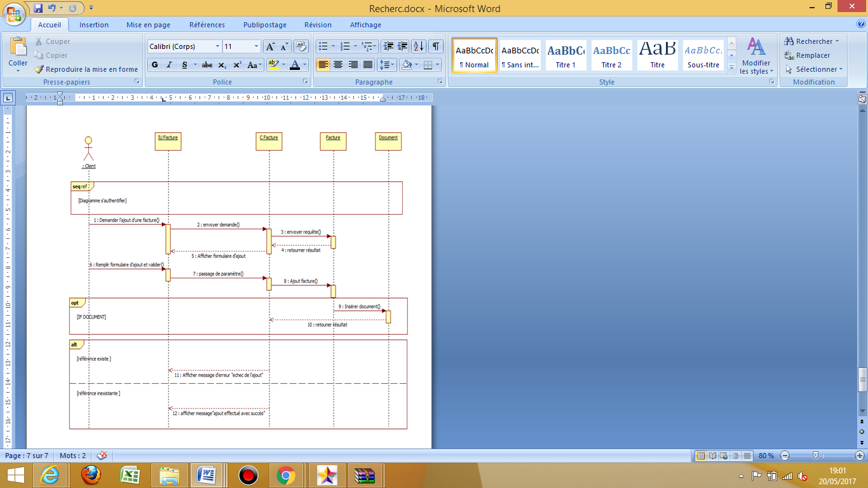Image resolution: width=868 pixels, height=488 pixels.
Task: Click the Rechercher button
Action: [x=811, y=41]
